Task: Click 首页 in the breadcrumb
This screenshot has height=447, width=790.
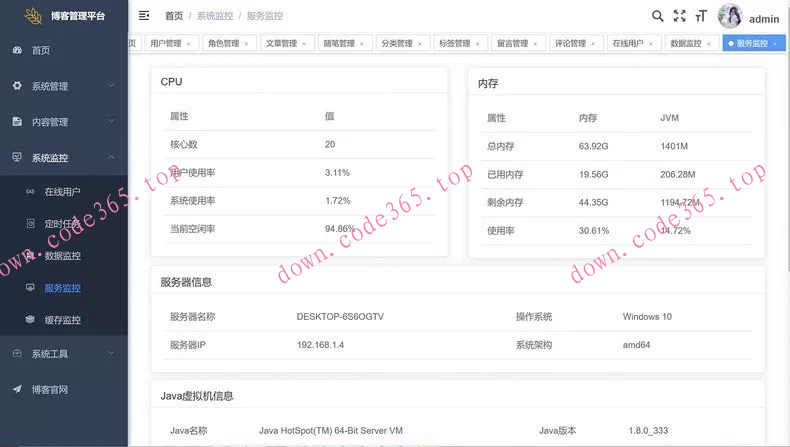Action: click(x=174, y=16)
